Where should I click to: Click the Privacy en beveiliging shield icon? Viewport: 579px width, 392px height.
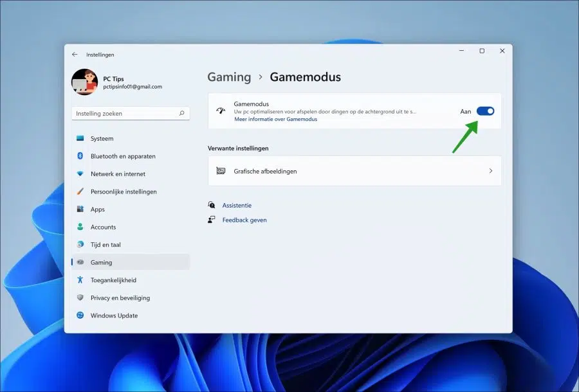(x=80, y=298)
